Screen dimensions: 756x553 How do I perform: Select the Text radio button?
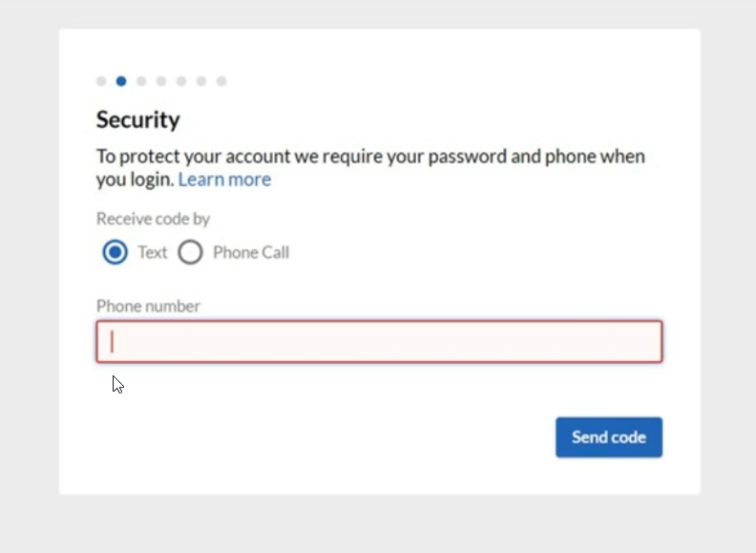tap(115, 252)
